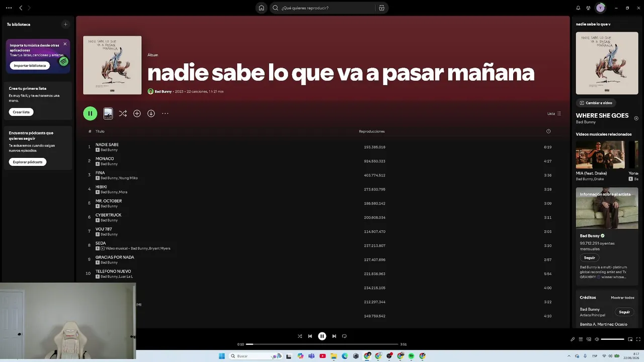Screen dimensions: 644x362
Task: Switch to video with Cambiar a vídeo
Action: pyautogui.click(x=596, y=103)
